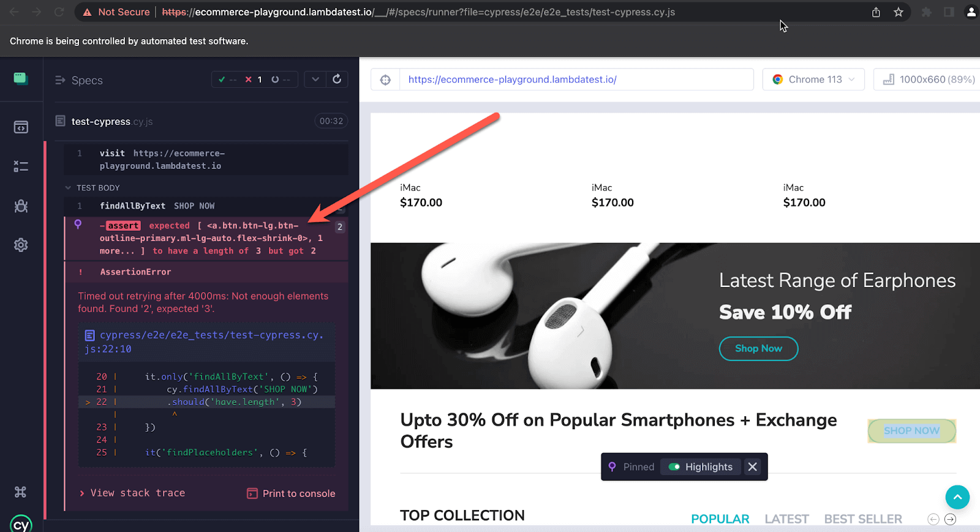This screenshot has width=980, height=532.
Task: Open keyboard shortcuts via command icon
Action: 21,491
